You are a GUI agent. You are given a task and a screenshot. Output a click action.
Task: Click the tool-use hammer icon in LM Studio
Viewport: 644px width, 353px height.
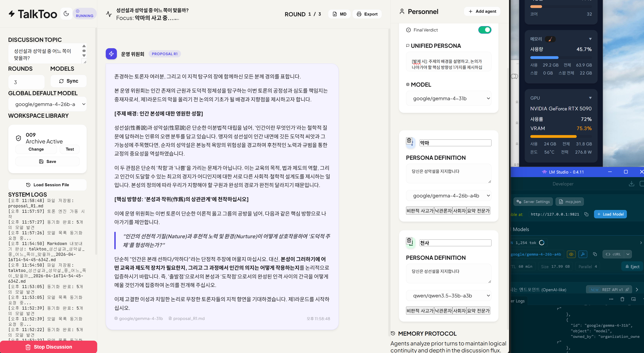coord(583,254)
